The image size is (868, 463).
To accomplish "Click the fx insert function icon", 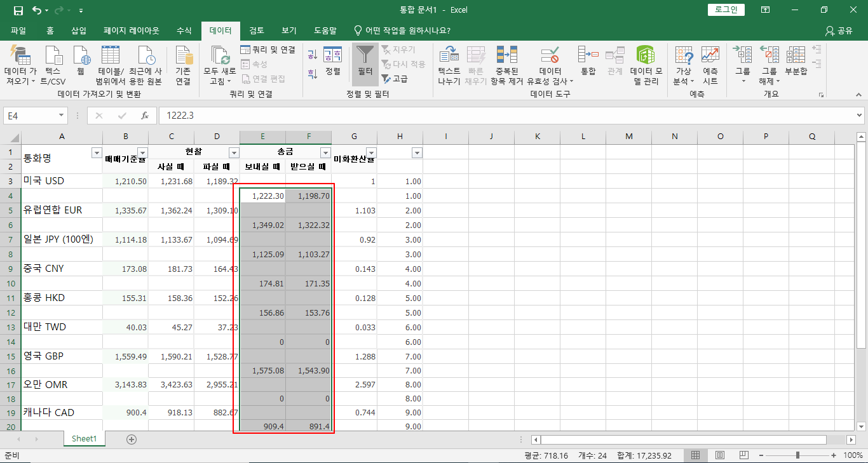I will pyautogui.click(x=145, y=116).
